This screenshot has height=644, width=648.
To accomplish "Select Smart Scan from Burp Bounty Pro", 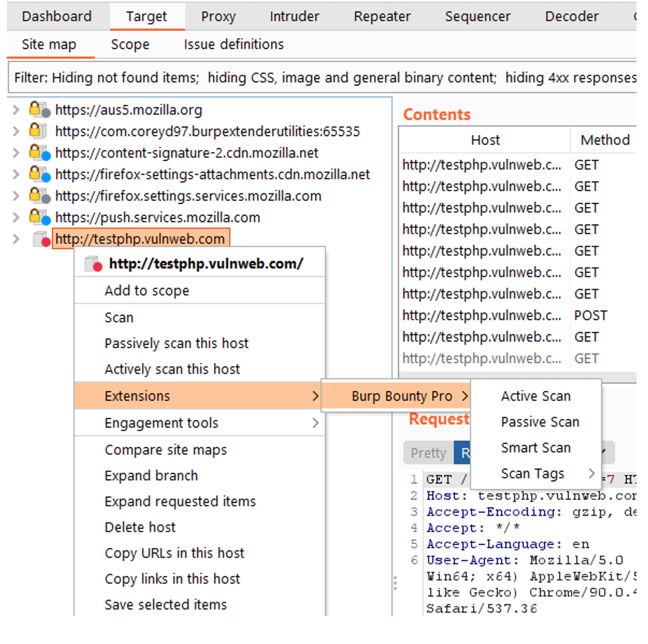I will point(536,447).
